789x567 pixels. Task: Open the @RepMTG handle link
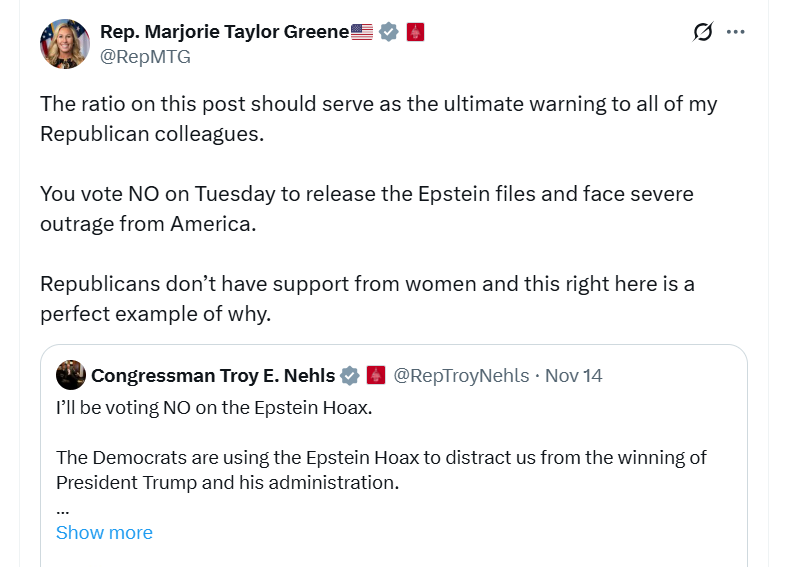[145, 57]
